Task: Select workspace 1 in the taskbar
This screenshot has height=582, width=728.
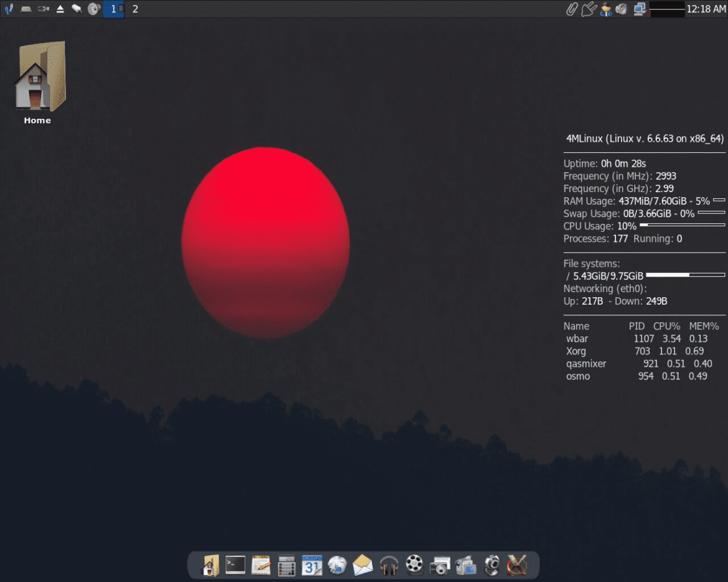Action: (113, 9)
